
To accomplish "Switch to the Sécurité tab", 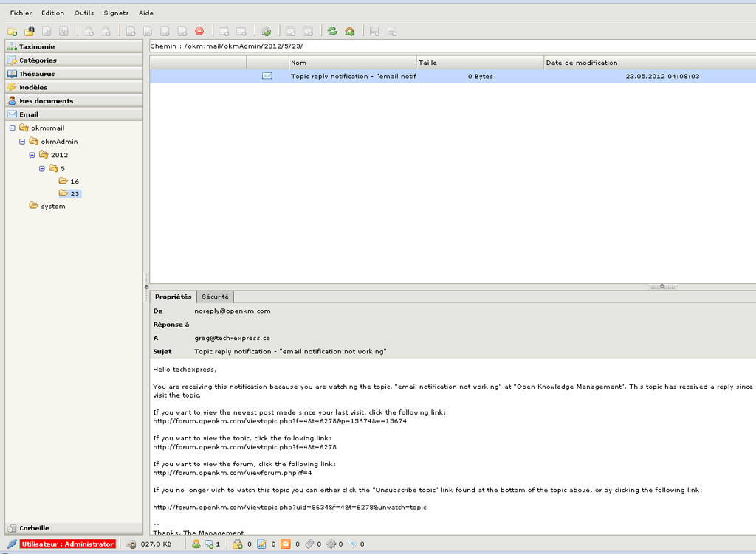I will 215,296.
